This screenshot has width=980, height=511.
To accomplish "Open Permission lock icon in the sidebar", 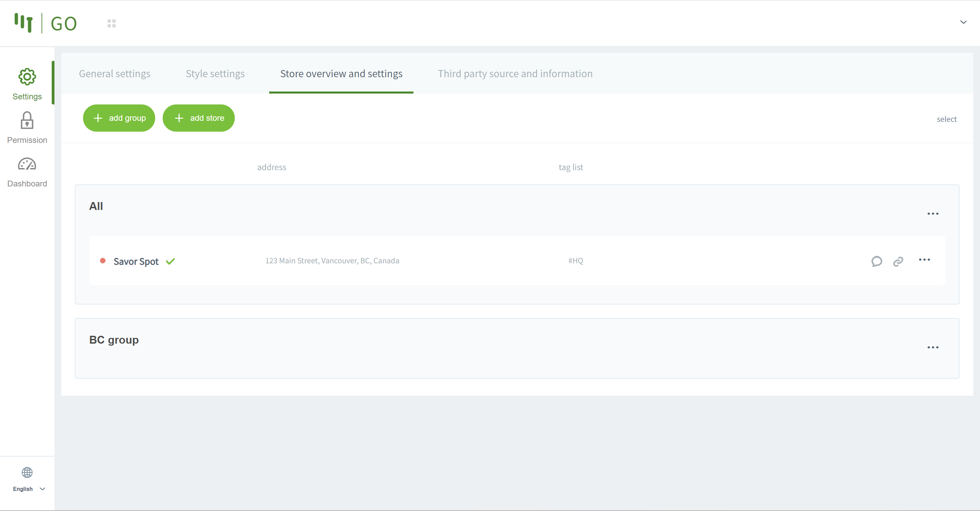I will tap(27, 121).
